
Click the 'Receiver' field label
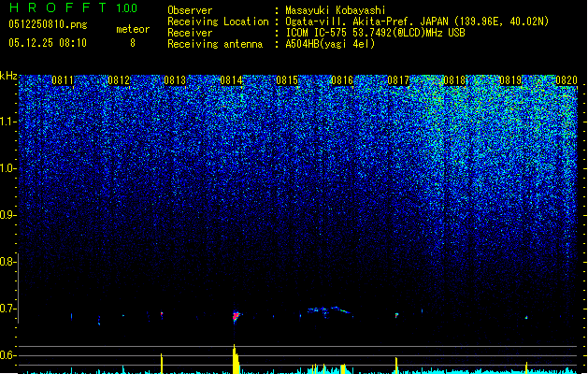(190, 33)
